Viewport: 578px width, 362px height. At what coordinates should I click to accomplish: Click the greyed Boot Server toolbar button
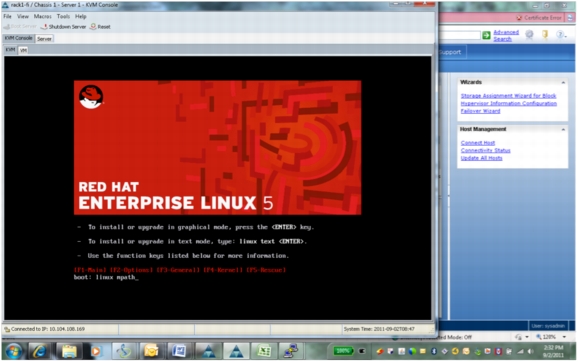click(x=20, y=27)
